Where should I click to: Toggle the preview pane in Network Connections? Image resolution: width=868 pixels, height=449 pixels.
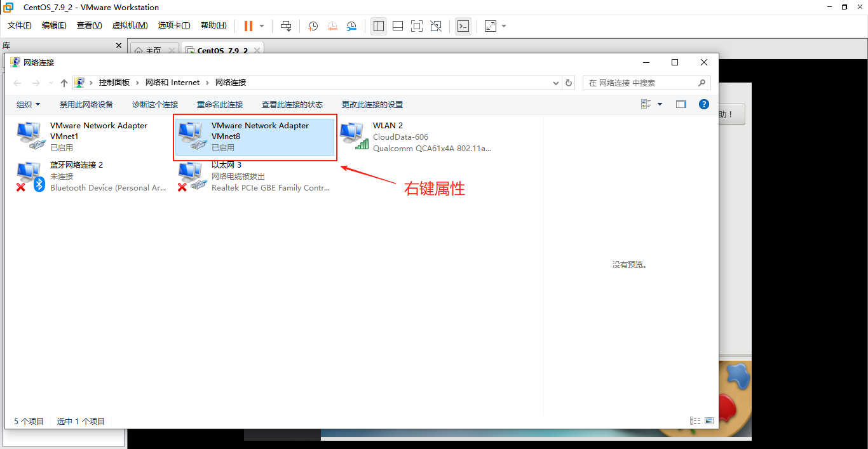(x=681, y=104)
